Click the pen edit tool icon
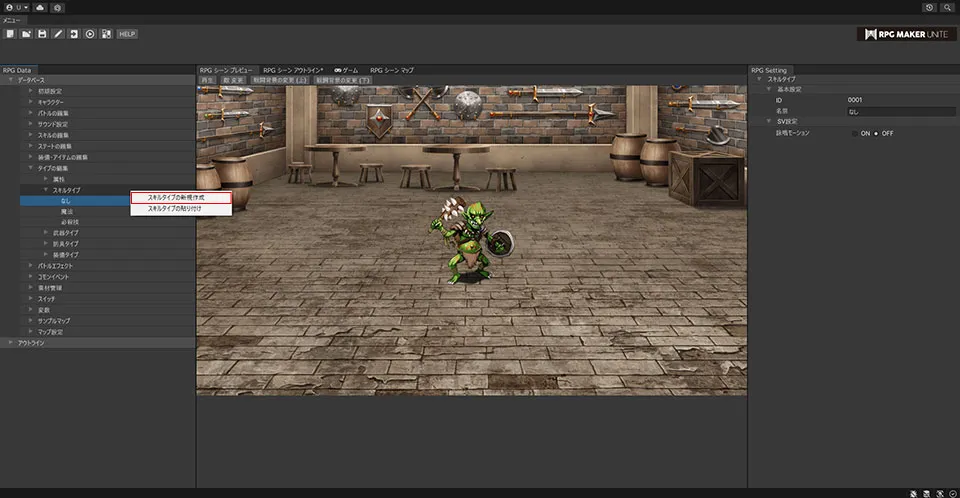960x498 pixels. (58, 34)
